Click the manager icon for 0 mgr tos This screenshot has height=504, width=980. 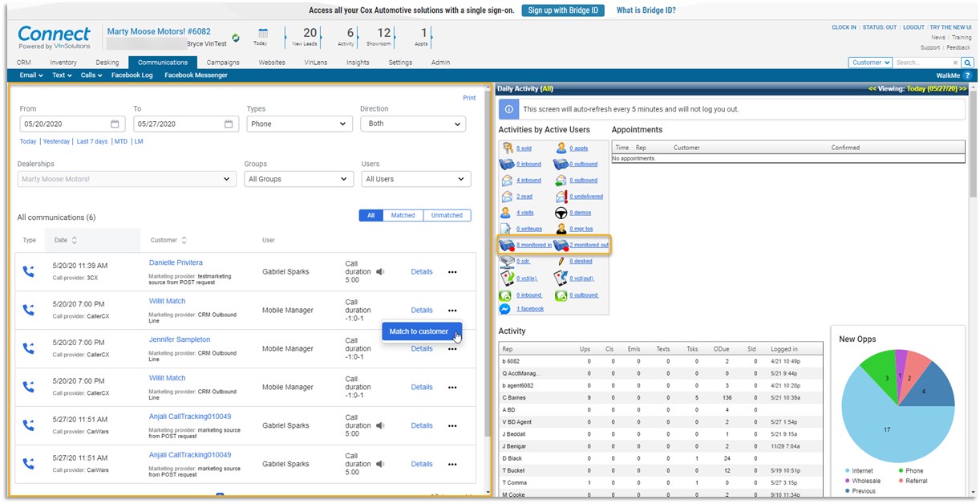click(561, 229)
